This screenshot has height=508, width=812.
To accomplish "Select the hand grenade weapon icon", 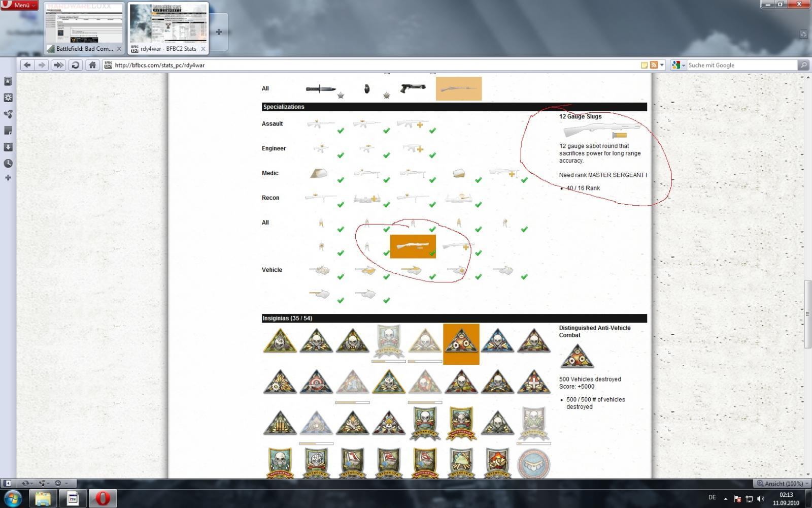I will (x=366, y=89).
